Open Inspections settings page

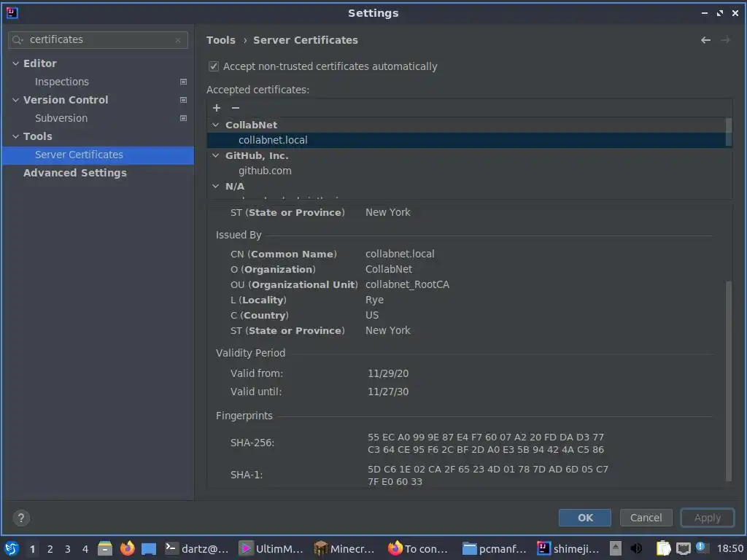tap(62, 82)
